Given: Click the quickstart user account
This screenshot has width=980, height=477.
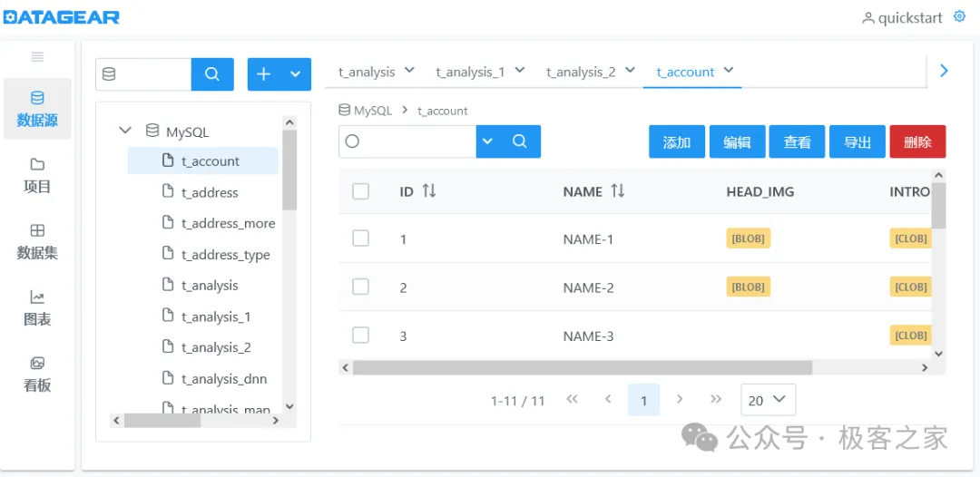Looking at the screenshot, I should [902, 18].
